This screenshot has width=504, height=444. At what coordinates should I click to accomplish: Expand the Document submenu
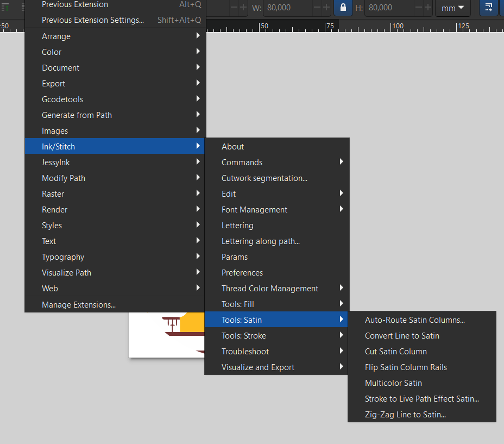pos(115,68)
